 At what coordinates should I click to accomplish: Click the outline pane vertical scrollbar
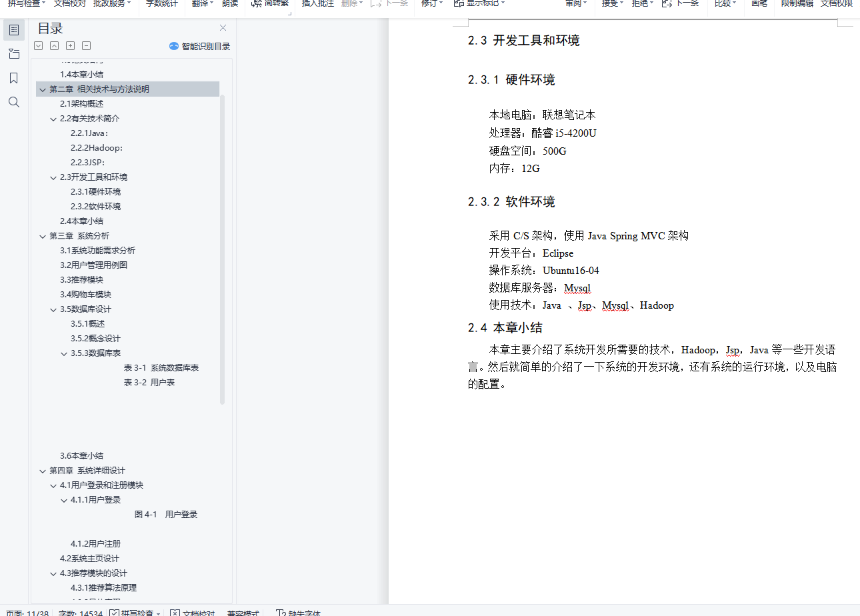[x=223, y=249]
